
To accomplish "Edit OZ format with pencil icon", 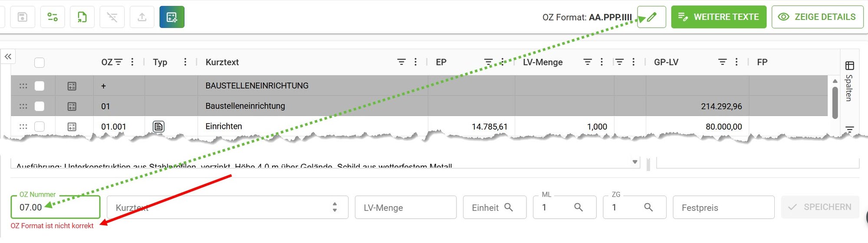I will click(651, 17).
